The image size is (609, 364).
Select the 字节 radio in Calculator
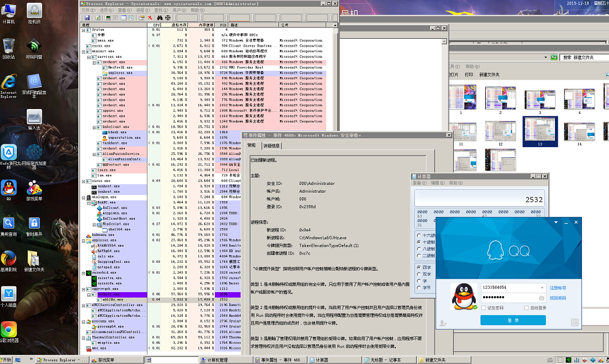[x=419, y=288]
